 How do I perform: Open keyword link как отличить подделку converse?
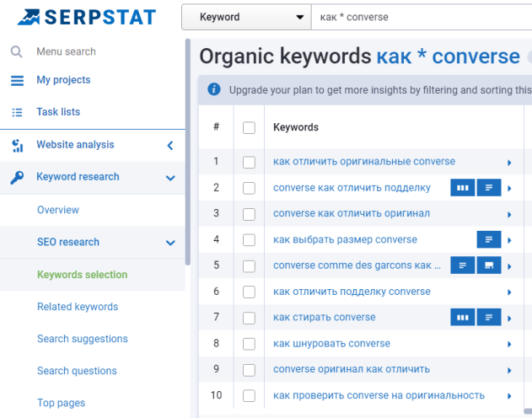tap(352, 292)
